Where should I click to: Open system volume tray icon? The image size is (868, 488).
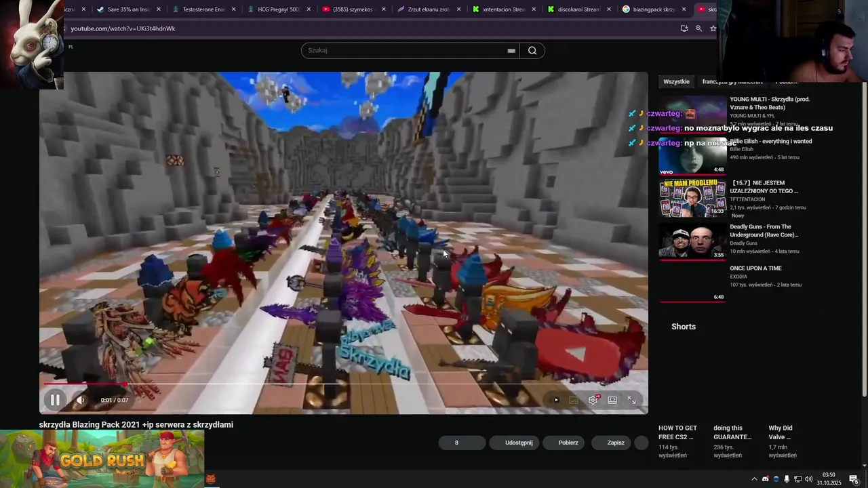click(x=808, y=479)
